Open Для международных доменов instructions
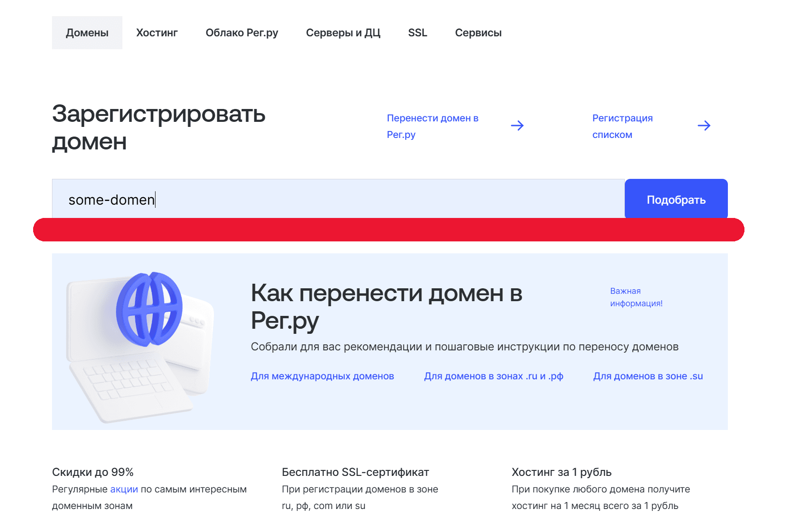 click(323, 376)
